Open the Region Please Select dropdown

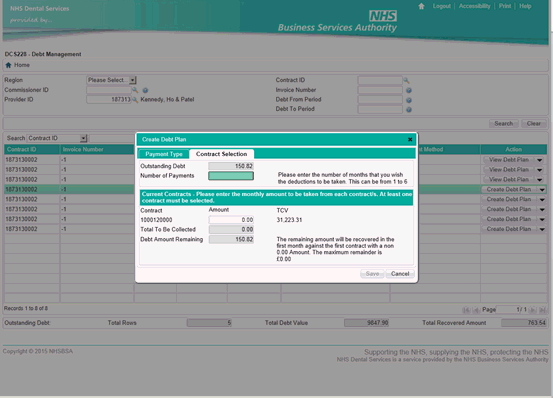click(133, 80)
